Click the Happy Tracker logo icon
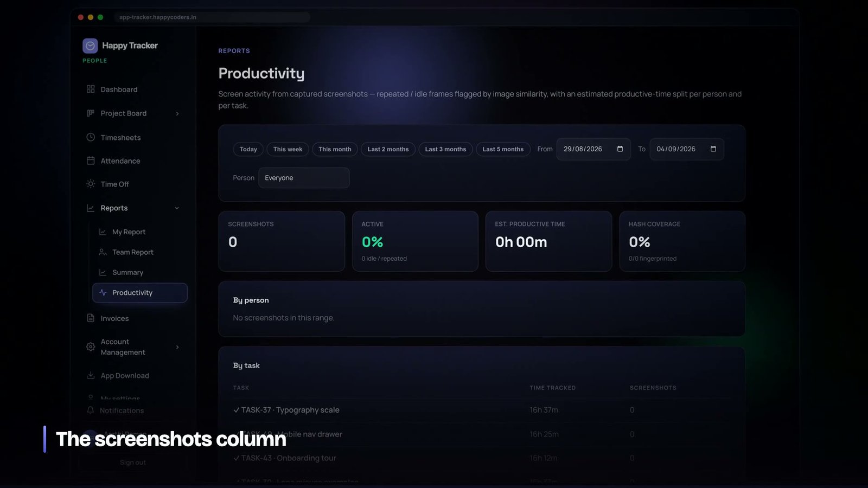Viewport: 868px width, 488px height. tap(90, 46)
